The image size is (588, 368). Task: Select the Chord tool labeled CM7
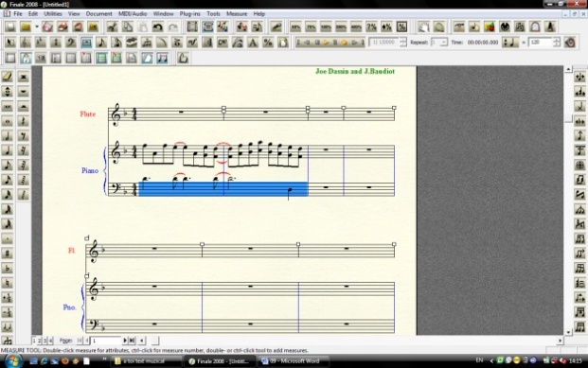pyautogui.click(x=223, y=43)
